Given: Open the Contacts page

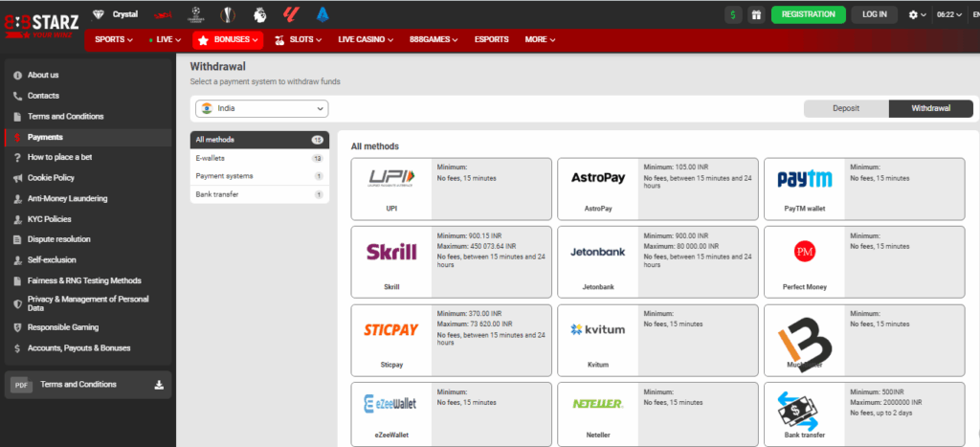Looking at the screenshot, I should [88, 96].
